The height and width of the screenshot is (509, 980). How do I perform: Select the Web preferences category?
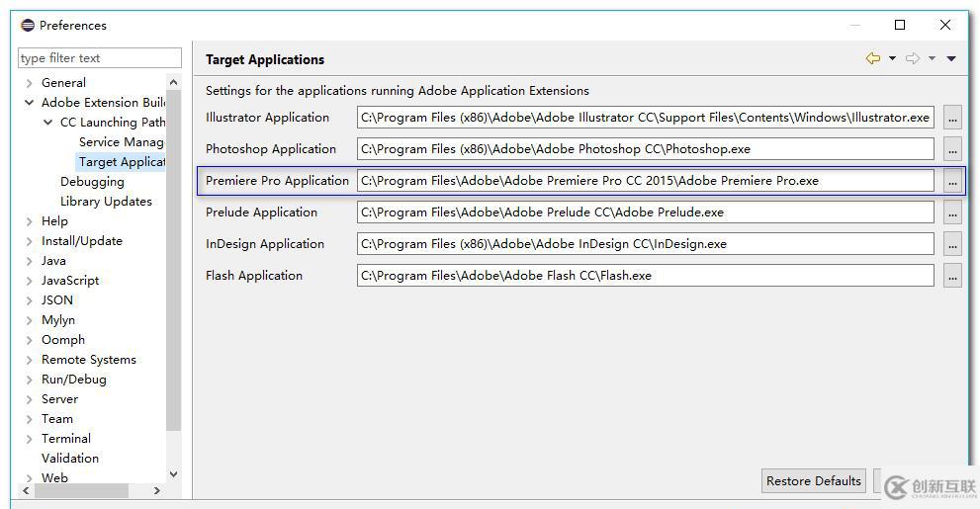point(55,477)
